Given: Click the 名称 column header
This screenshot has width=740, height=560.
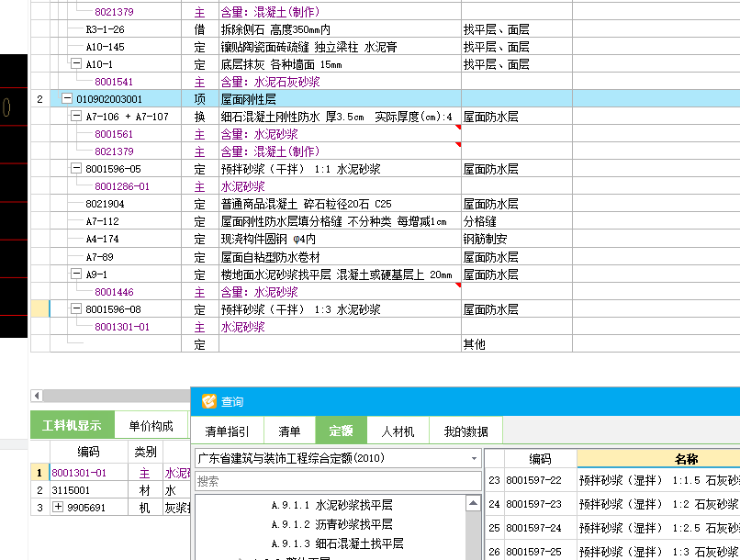Looking at the screenshot, I should pos(659,459).
